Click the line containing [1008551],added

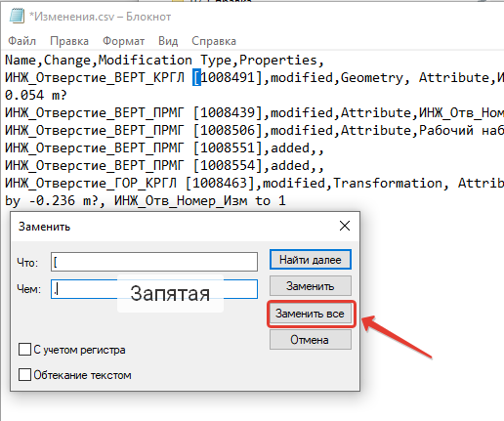click(x=164, y=148)
